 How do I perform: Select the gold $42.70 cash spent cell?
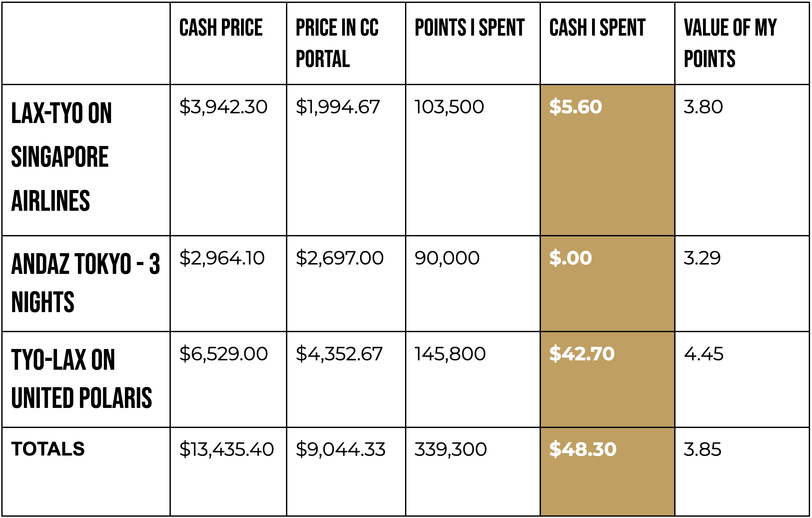pyautogui.click(x=582, y=354)
